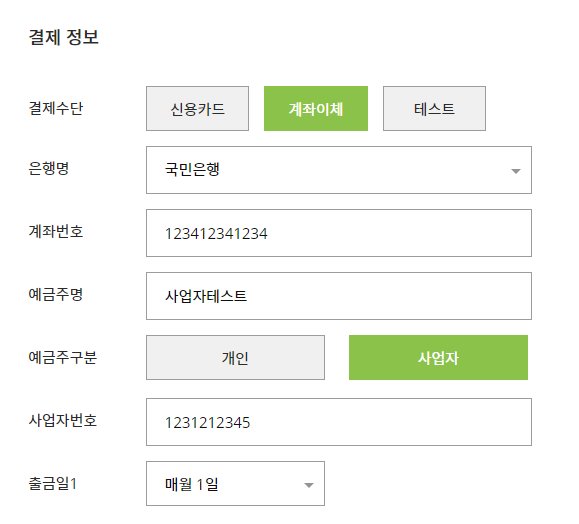
Task: Click the arrow icon beside 매월 1일
Action: coord(309,485)
